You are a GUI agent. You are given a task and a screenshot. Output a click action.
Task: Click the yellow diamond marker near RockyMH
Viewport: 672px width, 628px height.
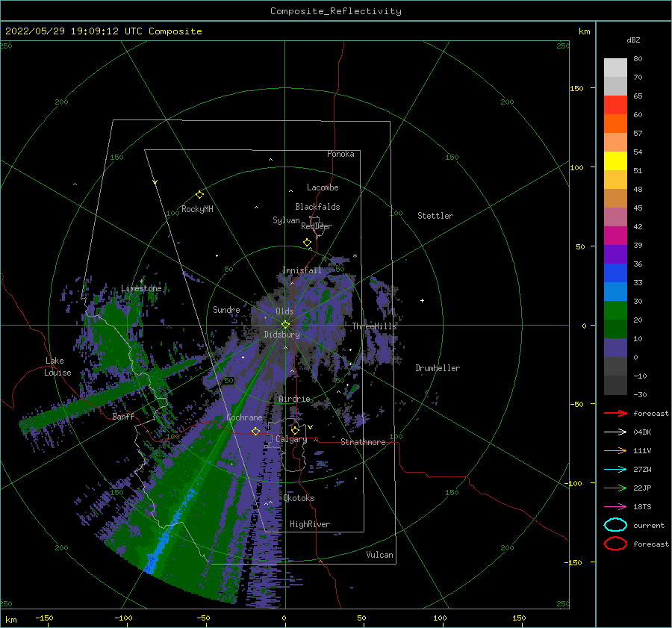(x=199, y=195)
